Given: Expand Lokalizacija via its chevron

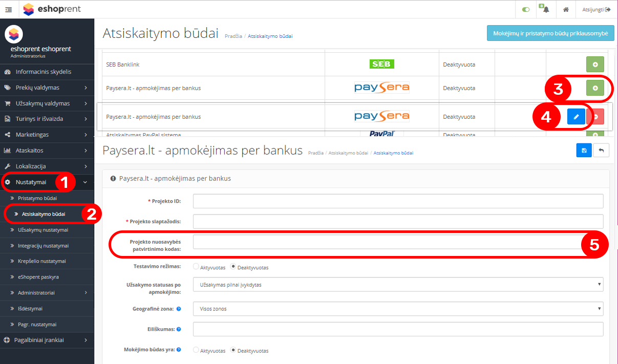Looking at the screenshot, I should point(86,166).
